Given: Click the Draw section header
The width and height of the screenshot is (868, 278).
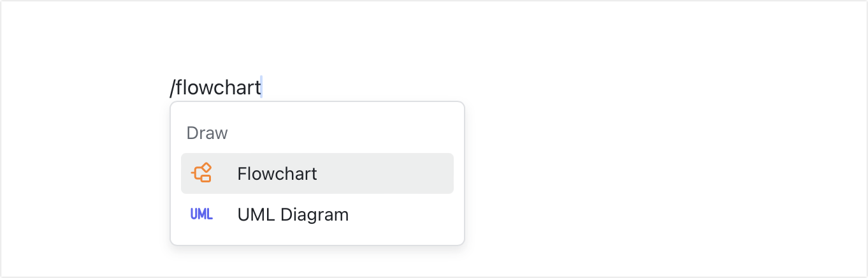Looking at the screenshot, I should coord(207,133).
